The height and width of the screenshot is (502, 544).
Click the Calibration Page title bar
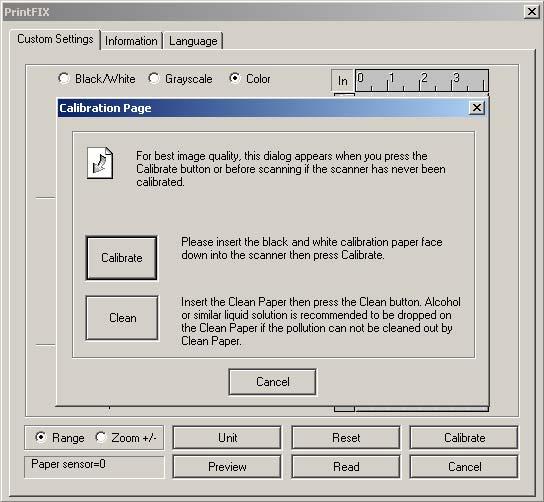pos(272,108)
